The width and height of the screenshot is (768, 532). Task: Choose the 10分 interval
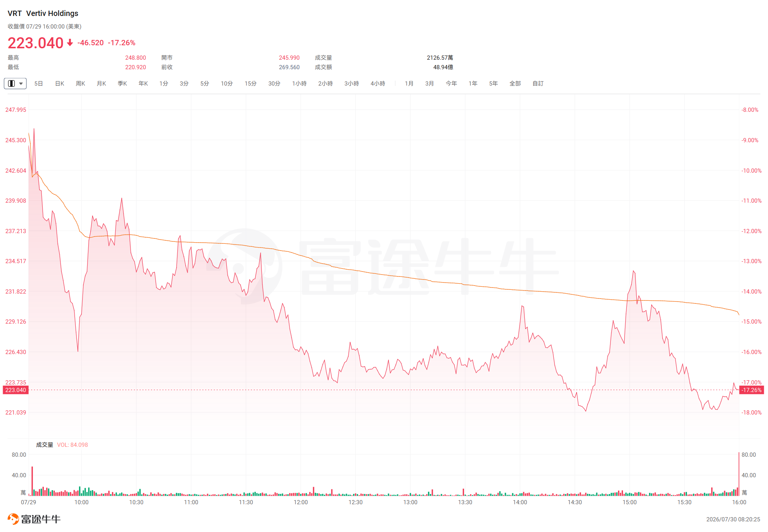(227, 83)
